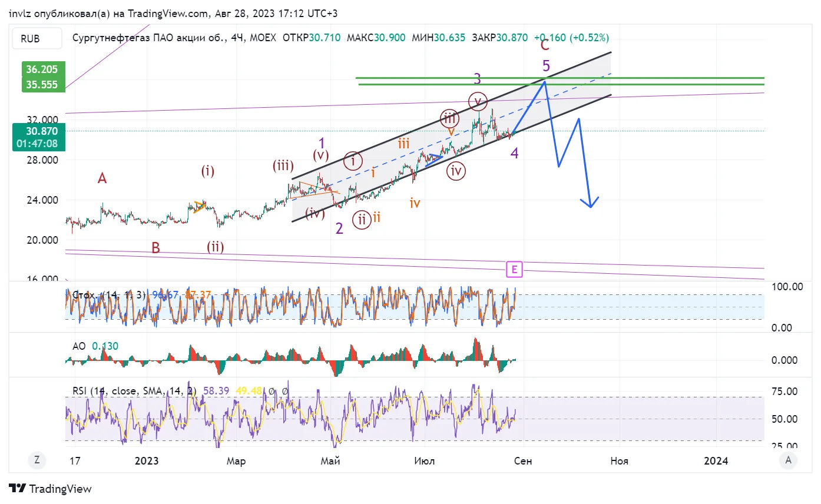The width and height of the screenshot is (821, 504).
Task: Select the (ii) wave label in parentheses
Action: point(216,247)
